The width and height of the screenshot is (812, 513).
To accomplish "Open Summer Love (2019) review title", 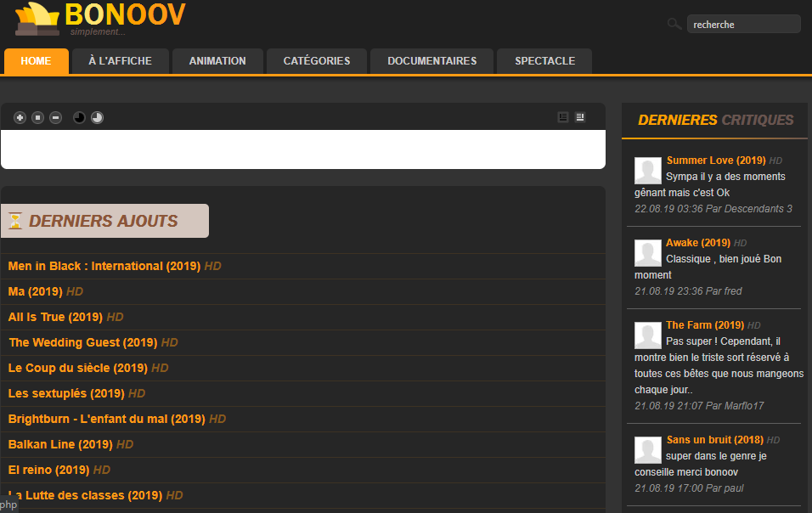I will [716, 161].
